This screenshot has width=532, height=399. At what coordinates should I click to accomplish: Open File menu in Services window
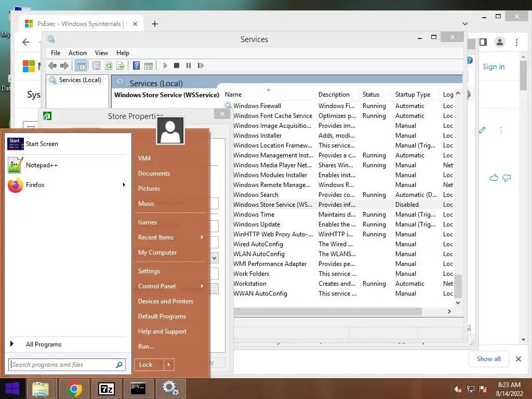coord(55,53)
